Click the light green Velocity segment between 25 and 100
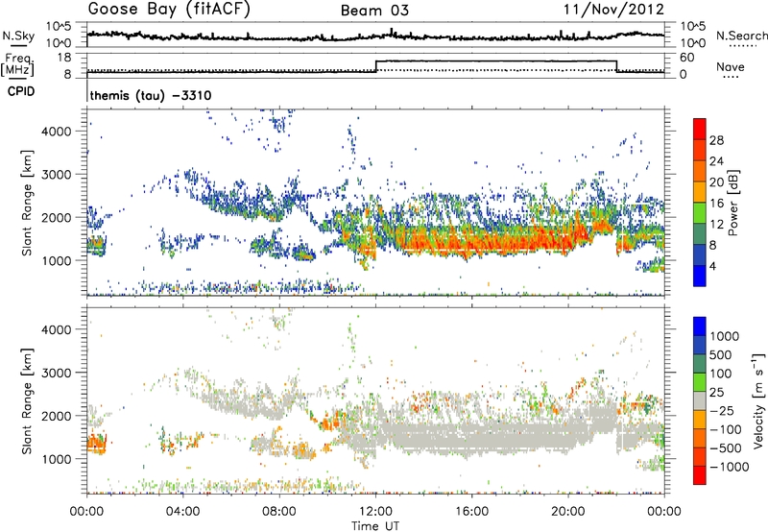 point(700,382)
